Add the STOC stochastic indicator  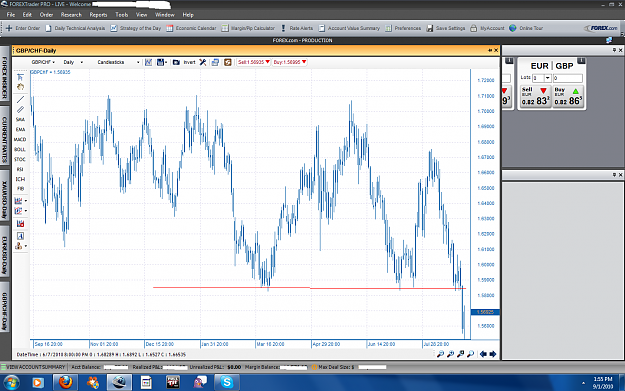(x=20, y=159)
